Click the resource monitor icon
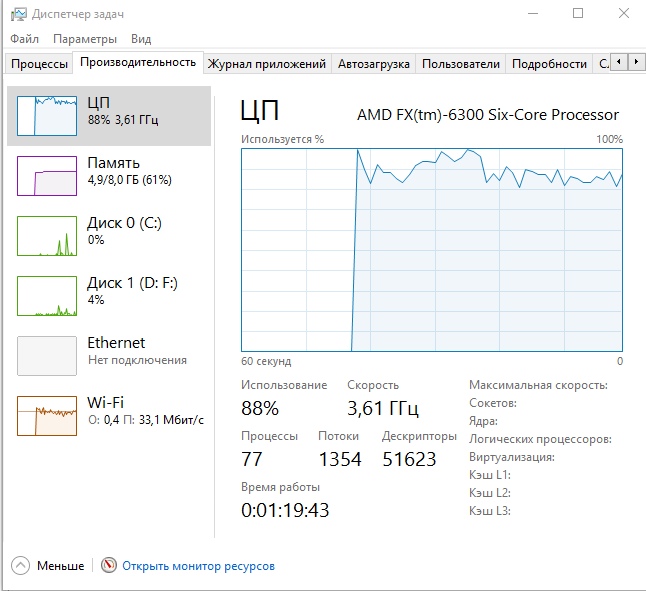The image size is (646, 591). point(109,566)
